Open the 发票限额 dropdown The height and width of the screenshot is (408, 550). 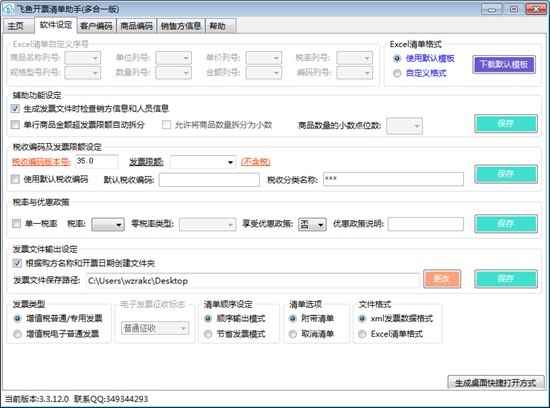click(x=202, y=162)
